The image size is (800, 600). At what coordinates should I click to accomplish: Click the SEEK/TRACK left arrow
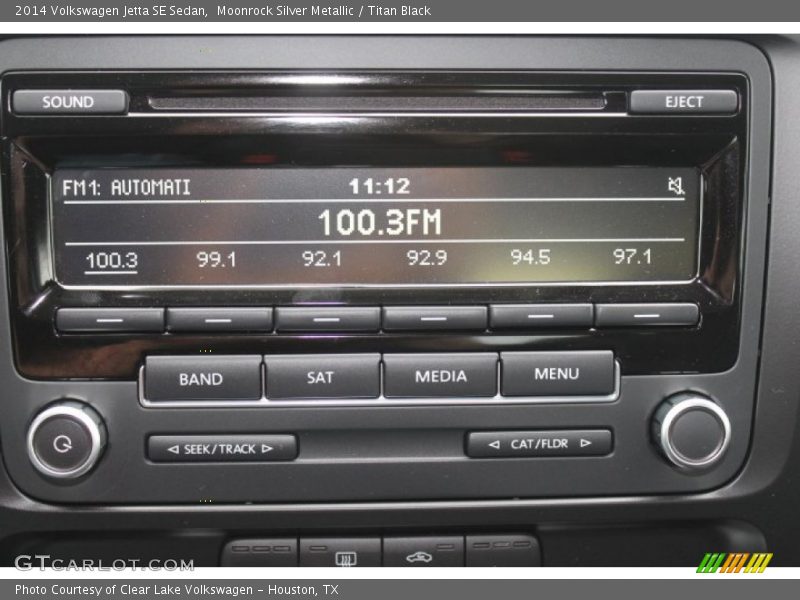pyautogui.click(x=173, y=449)
